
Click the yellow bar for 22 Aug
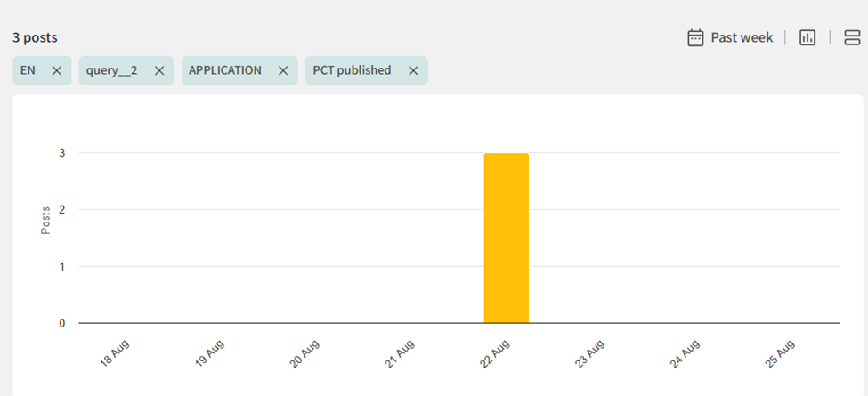506,238
